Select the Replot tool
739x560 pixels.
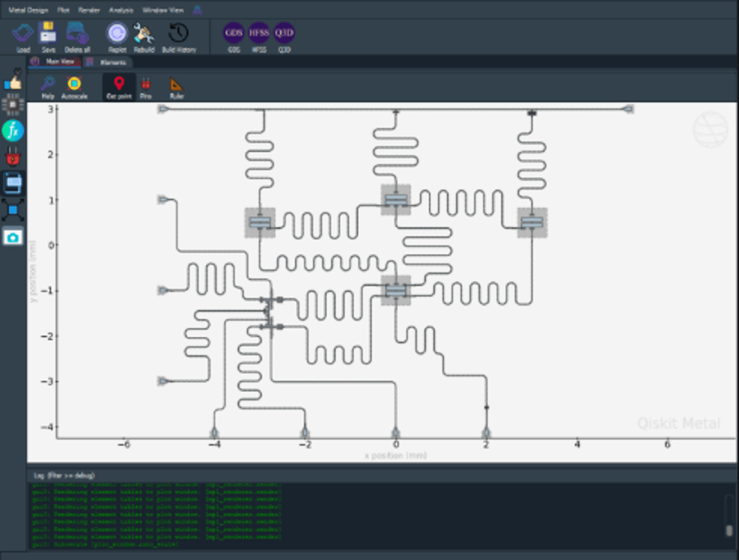(116, 34)
